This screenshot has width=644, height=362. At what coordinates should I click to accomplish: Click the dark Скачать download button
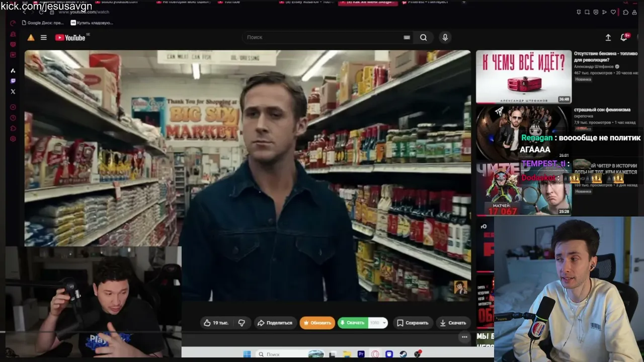coord(453,323)
